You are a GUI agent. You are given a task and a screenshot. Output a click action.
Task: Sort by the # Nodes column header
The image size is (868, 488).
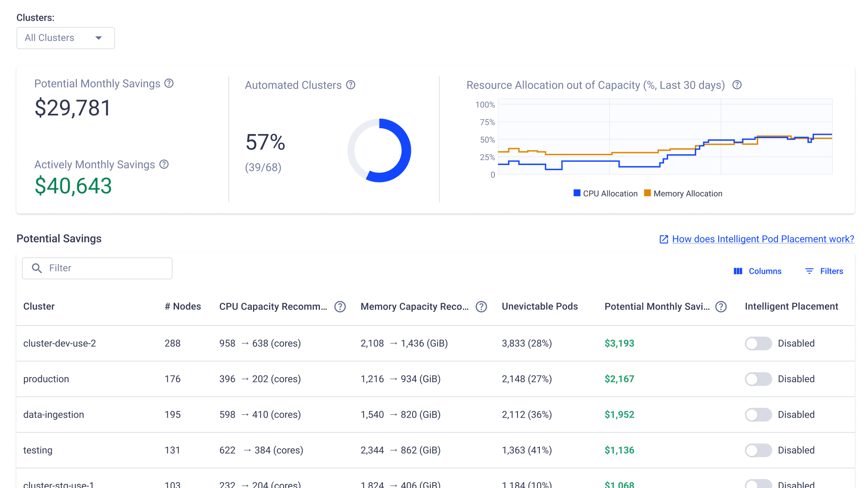click(x=183, y=306)
